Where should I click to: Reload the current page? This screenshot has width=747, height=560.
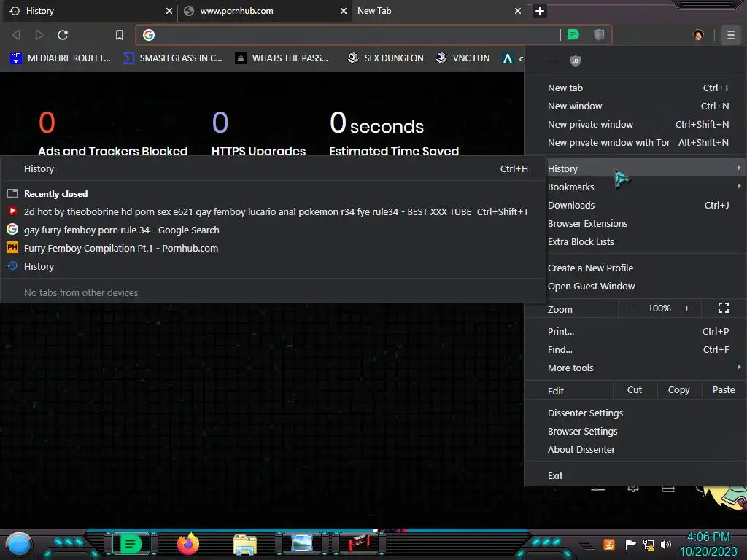(x=63, y=35)
